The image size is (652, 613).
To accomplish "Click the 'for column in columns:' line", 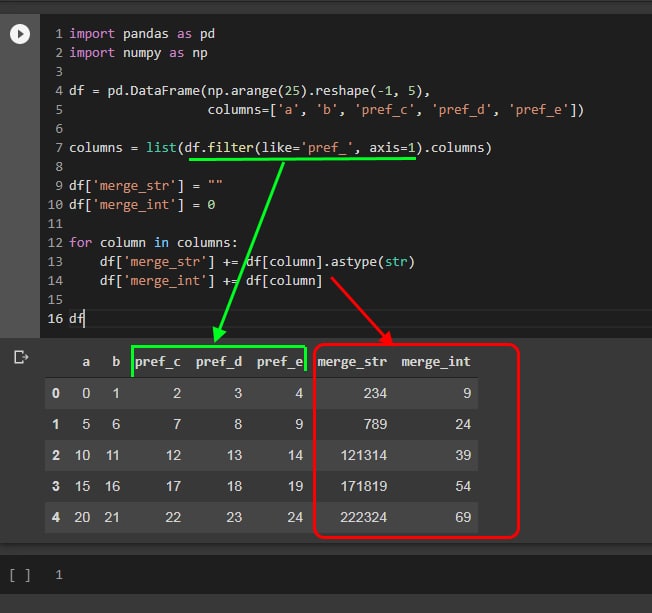I will pyautogui.click(x=153, y=242).
